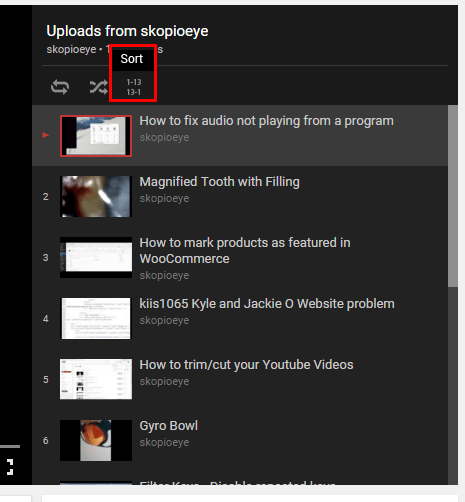Screen dimensions: 465x502
Task: Click skopioeye under How to trim/cut your Youtube Videos
Action: pyautogui.click(x=164, y=381)
